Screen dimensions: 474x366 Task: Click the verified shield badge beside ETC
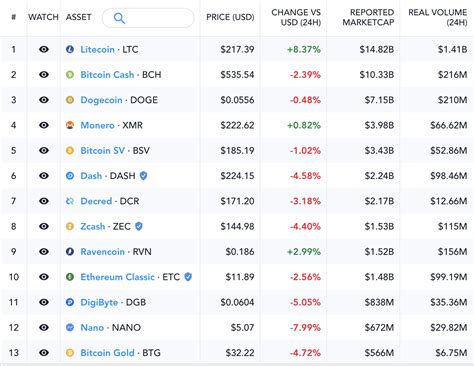point(188,277)
